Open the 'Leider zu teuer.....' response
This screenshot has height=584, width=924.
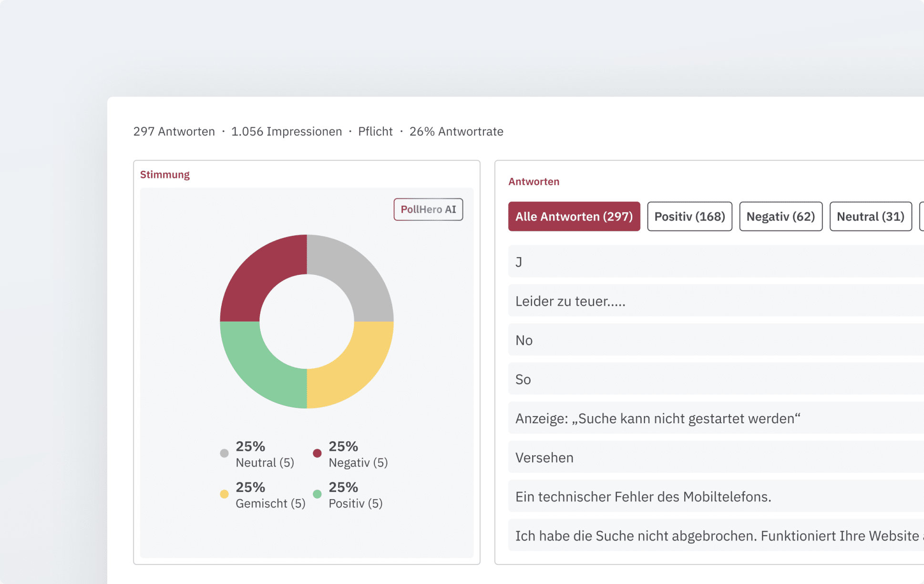(x=570, y=301)
